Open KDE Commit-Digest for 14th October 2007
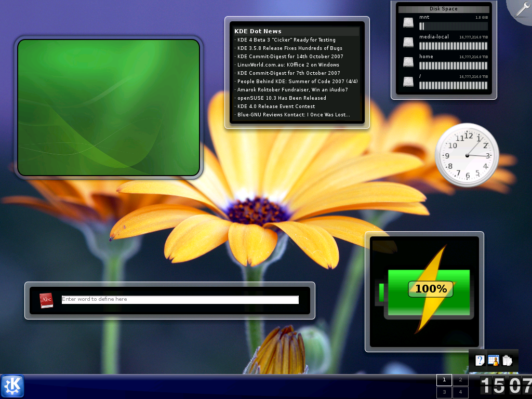This screenshot has width=532, height=399. click(290, 56)
